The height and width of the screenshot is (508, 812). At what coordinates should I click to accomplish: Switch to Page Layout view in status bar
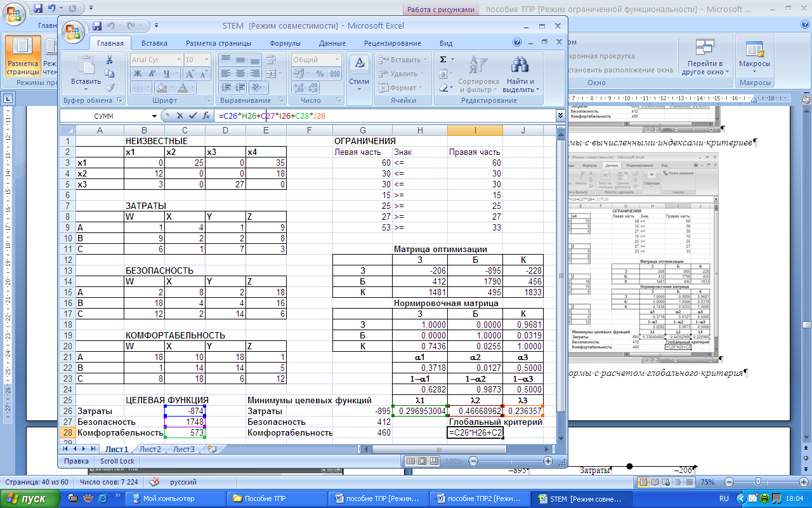pos(422,461)
